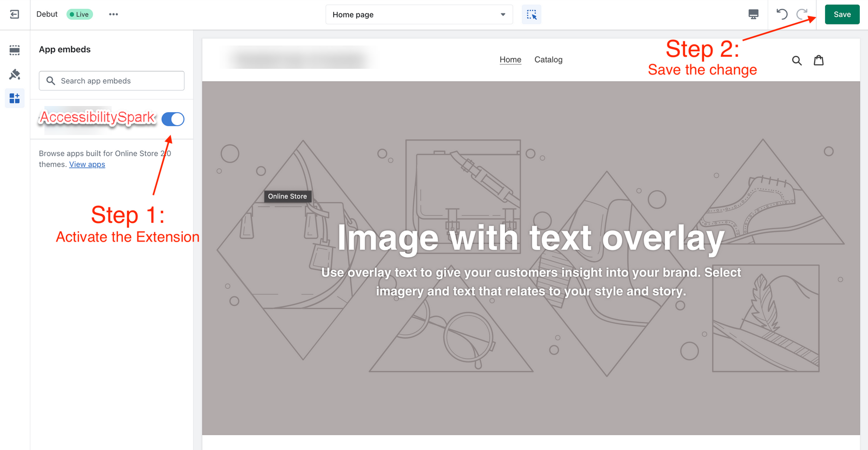Expand the Home page template dropdown
Image resolution: width=868 pixels, height=450 pixels.
(x=419, y=14)
